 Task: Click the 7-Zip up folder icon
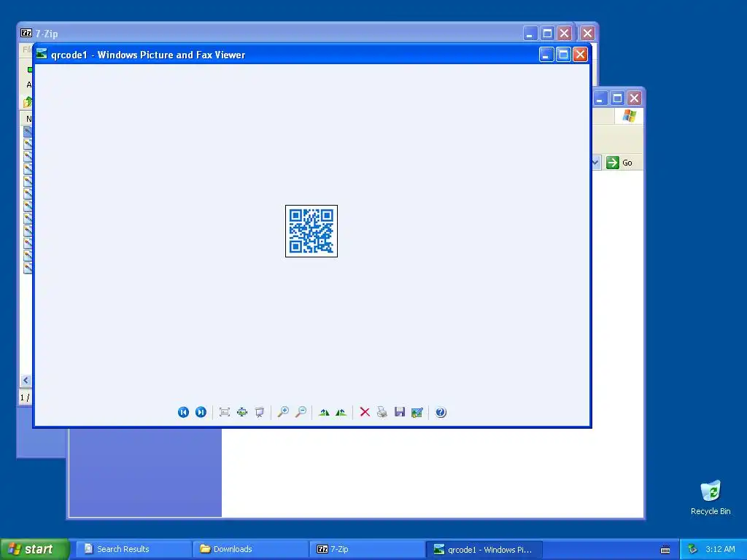tap(28, 101)
